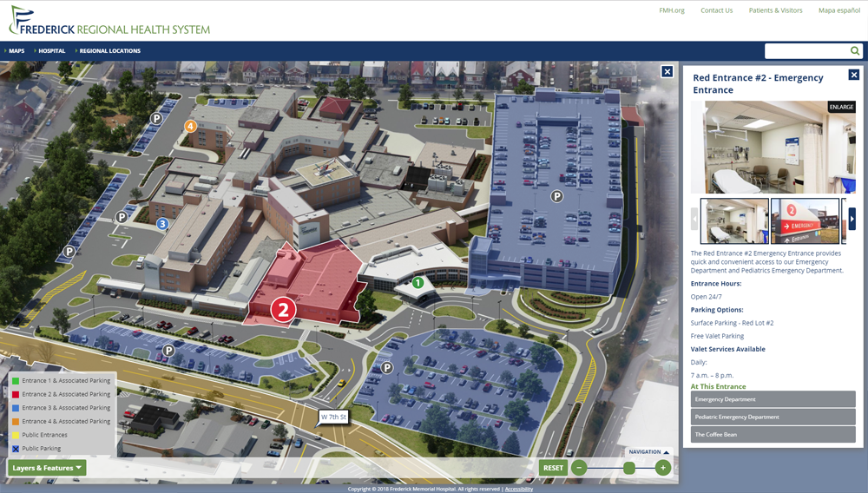Open the Regional Locations menu
Viewport: 868px width, 493px height.
pos(109,51)
